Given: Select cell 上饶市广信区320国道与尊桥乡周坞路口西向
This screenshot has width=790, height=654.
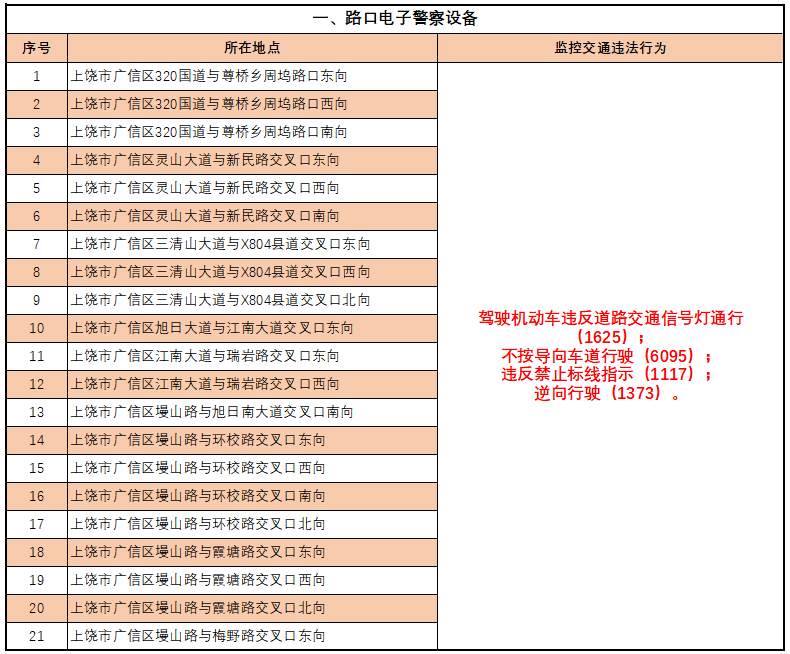Looking at the screenshot, I should (252, 104).
